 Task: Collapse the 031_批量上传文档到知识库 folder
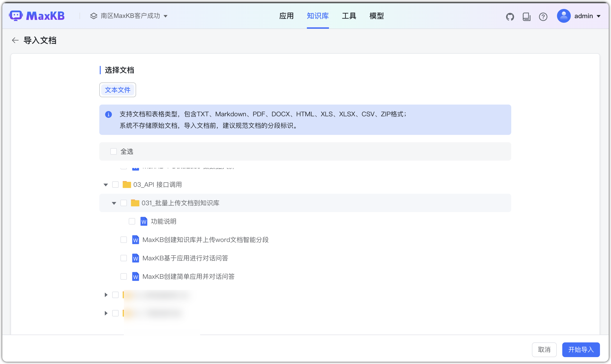(114, 203)
